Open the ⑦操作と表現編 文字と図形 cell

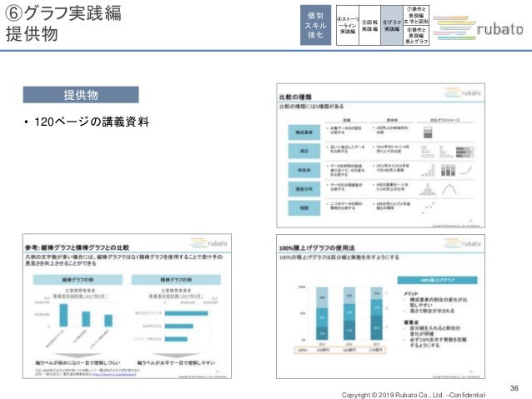416,15
